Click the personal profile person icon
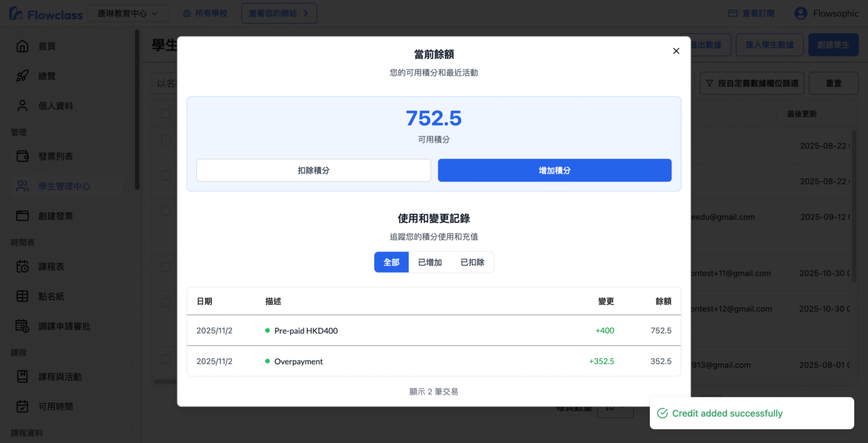Screen dimensions: 868x443 click(22, 106)
